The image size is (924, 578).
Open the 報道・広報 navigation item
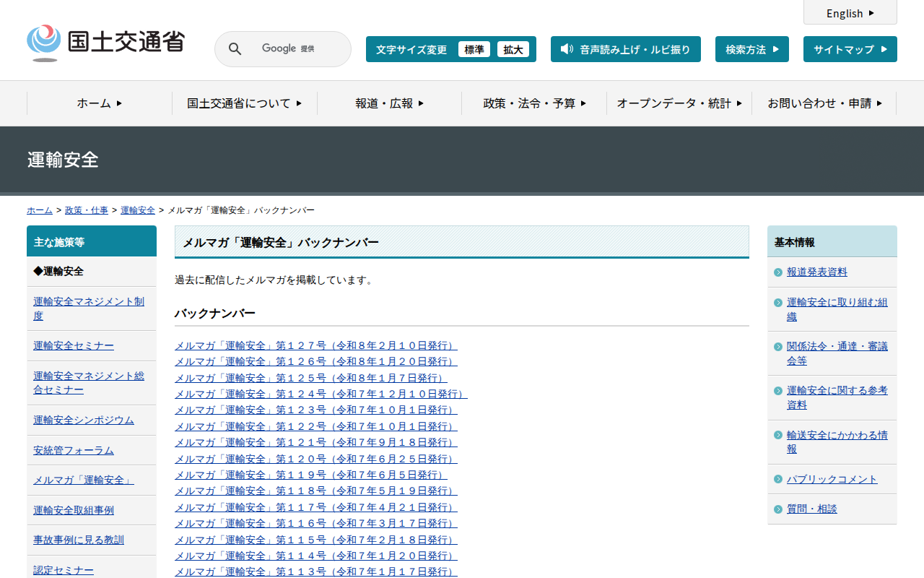[x=389, y=103]
